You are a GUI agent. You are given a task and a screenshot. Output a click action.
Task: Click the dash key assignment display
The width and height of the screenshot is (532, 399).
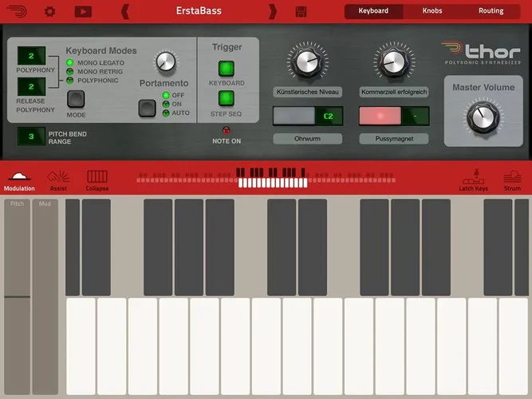click(x=415, y=117)
